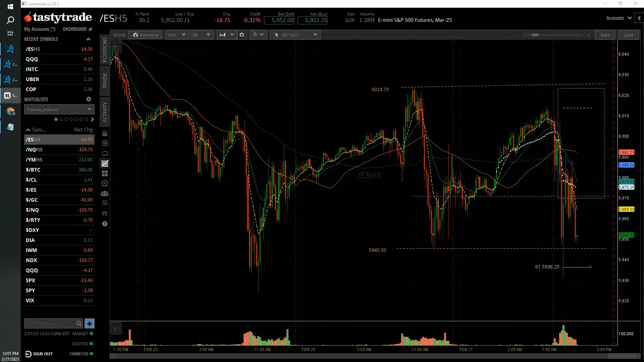The image size is (644, 362).
Task: Switch to the Positions tab
Action: click(x=105, y=50)
